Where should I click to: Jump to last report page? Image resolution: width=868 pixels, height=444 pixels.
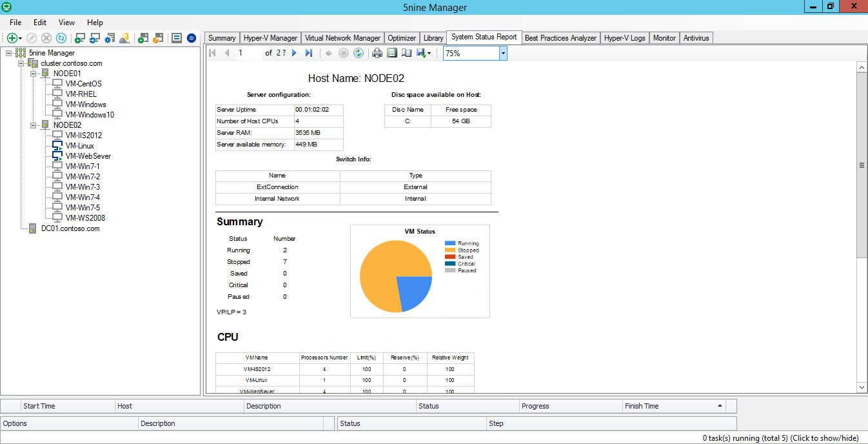tap(309, 53)
